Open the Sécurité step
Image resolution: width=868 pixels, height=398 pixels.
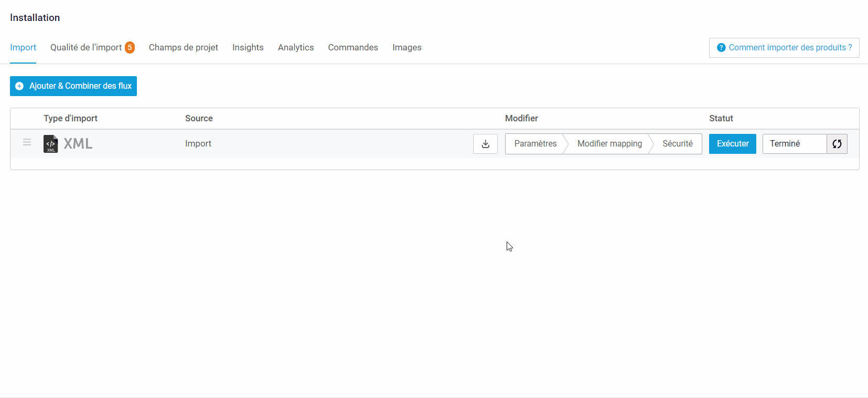(677, 144)
